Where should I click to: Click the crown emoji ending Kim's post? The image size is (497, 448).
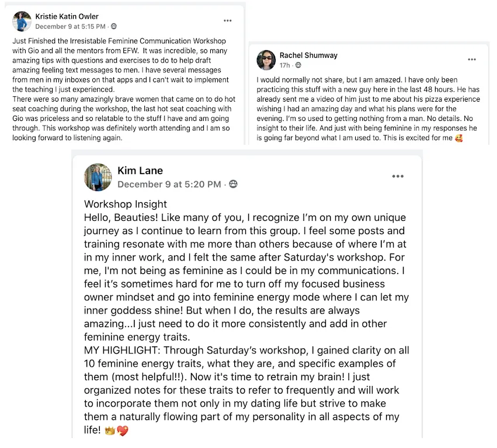(110, 430)
